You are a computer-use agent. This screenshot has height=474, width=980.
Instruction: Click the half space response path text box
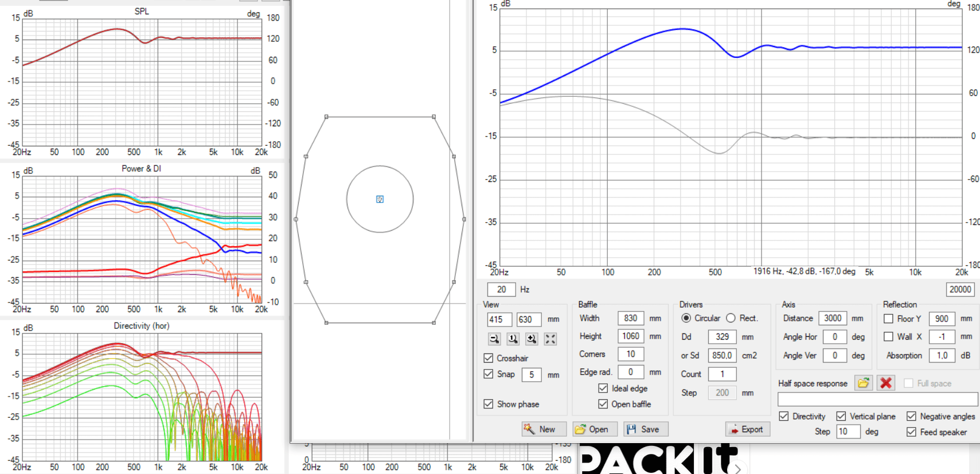click(x=878, y=399)
